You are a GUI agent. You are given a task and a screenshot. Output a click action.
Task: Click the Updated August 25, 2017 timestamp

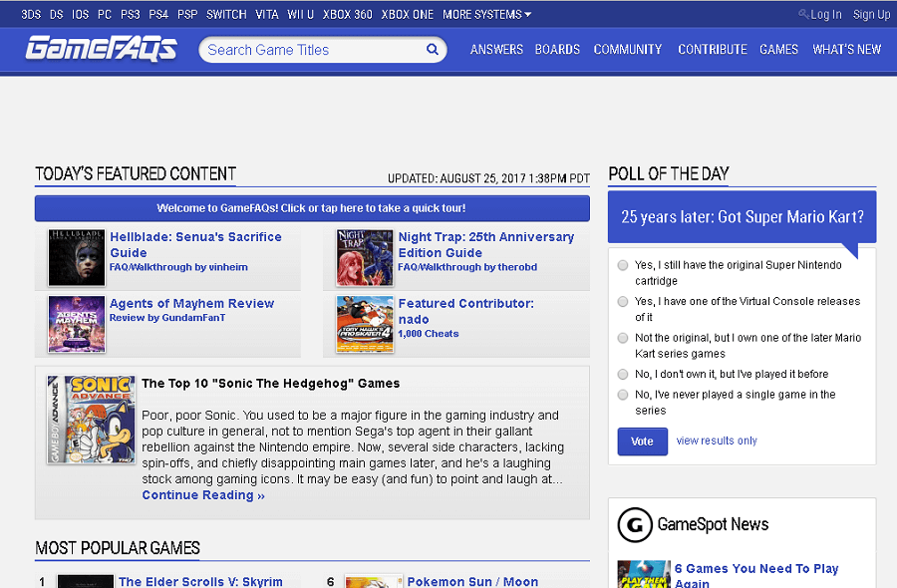tap(488, 178)
